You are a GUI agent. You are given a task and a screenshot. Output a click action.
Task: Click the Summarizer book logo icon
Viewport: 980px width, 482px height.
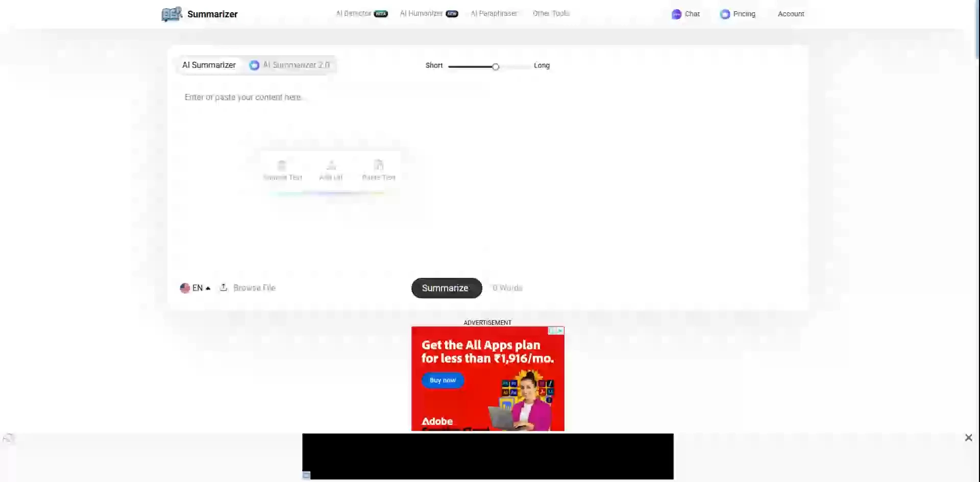(171, 14)
